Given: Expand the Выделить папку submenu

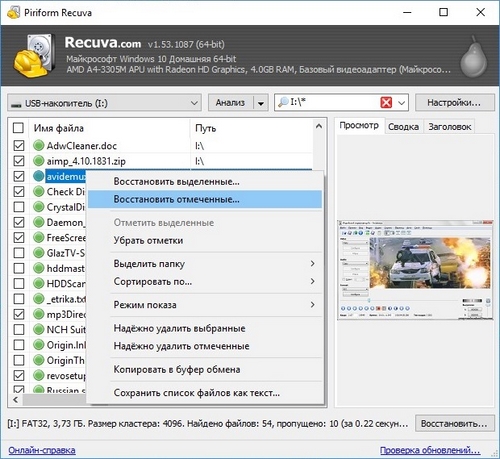Looking at the screenshot, I should pos(312,264).
